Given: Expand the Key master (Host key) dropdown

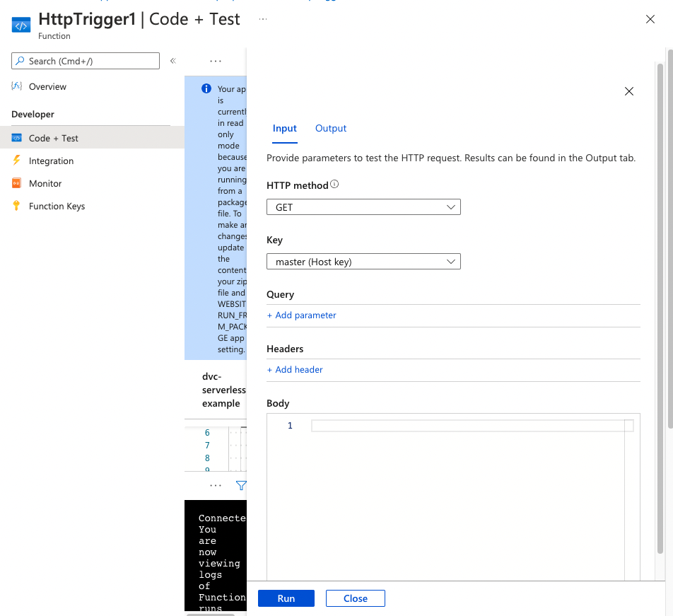Looking at the screenshot, I should [x=363, y=262].
